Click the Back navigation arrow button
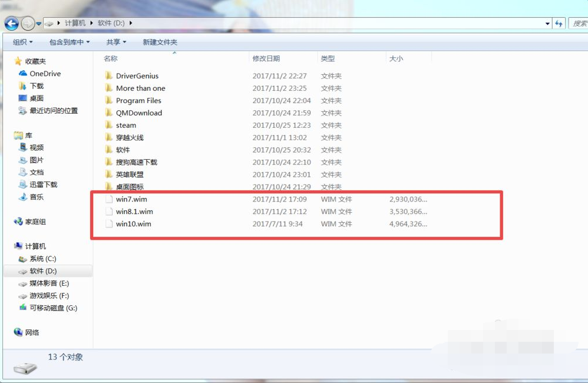The image size is (588, 383). click(11, 24)
